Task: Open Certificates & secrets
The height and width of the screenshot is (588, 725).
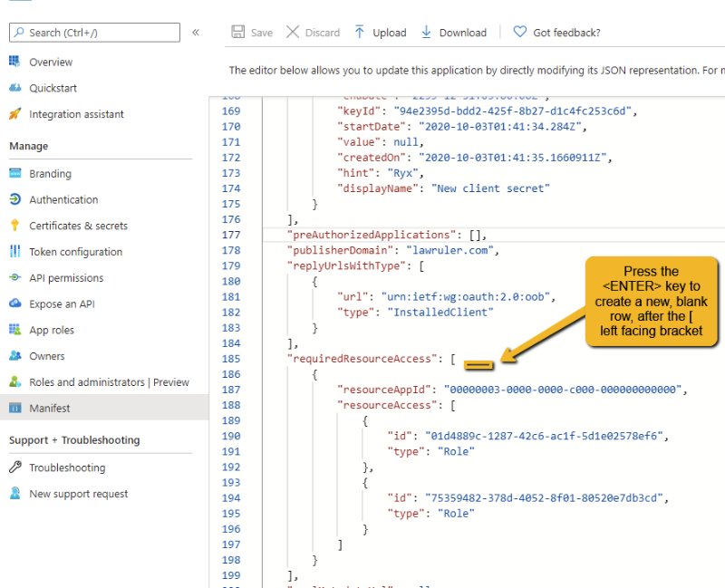Action: click(x=78, y=226)
